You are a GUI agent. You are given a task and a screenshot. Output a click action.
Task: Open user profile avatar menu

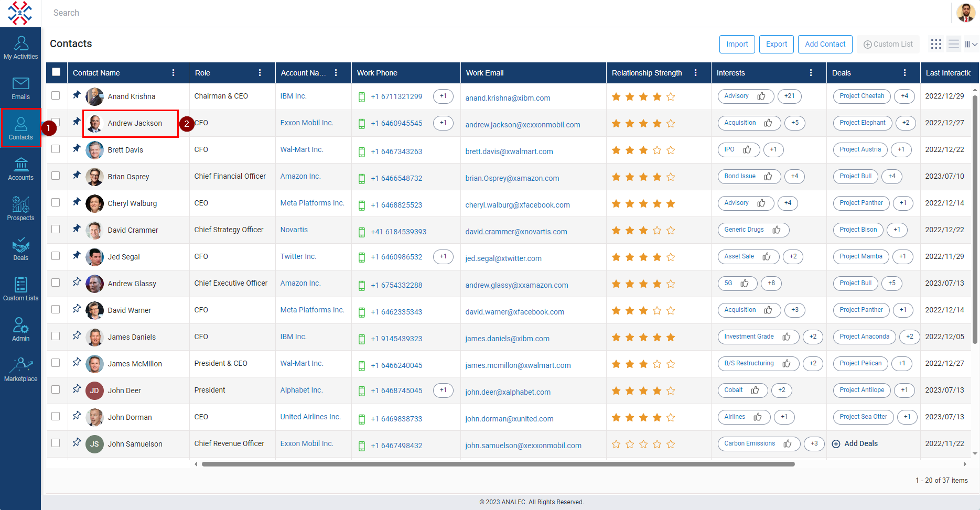coord(966,13)
